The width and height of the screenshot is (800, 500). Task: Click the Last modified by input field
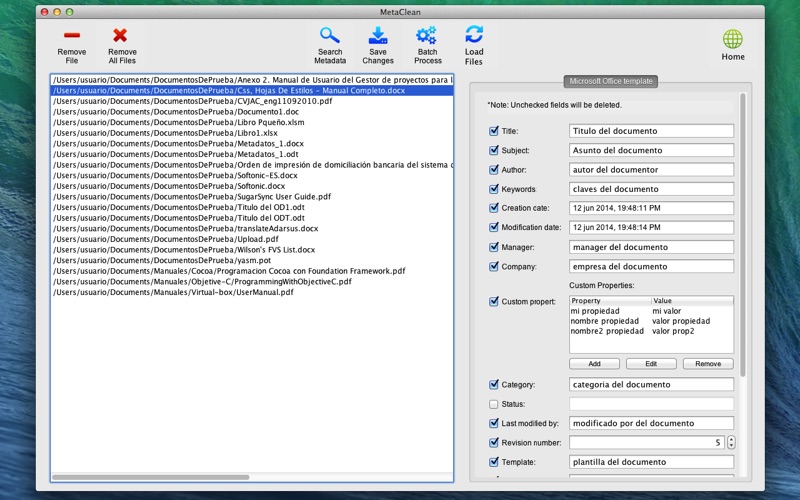pyautogui.click(x=651, y=423)
